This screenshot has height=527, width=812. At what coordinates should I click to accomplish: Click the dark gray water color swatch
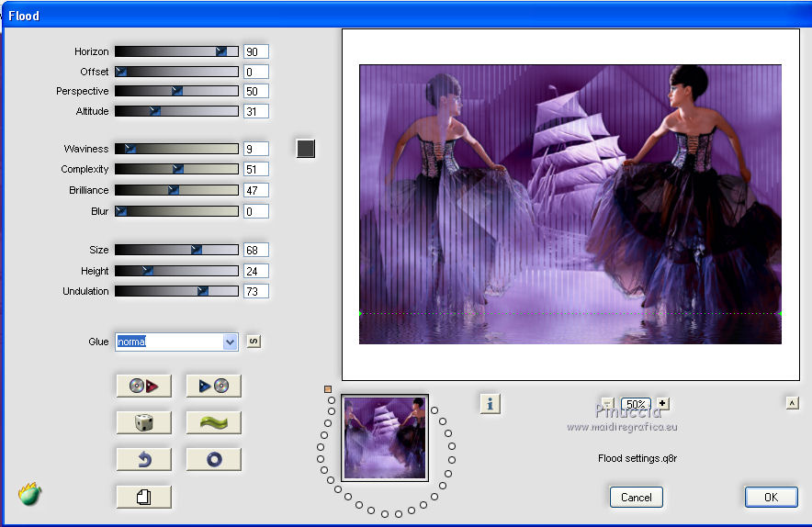(306, 149)
